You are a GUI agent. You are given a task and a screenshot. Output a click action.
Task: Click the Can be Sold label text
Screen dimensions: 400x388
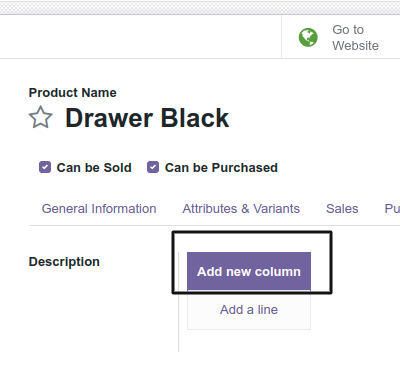(94, 168)
